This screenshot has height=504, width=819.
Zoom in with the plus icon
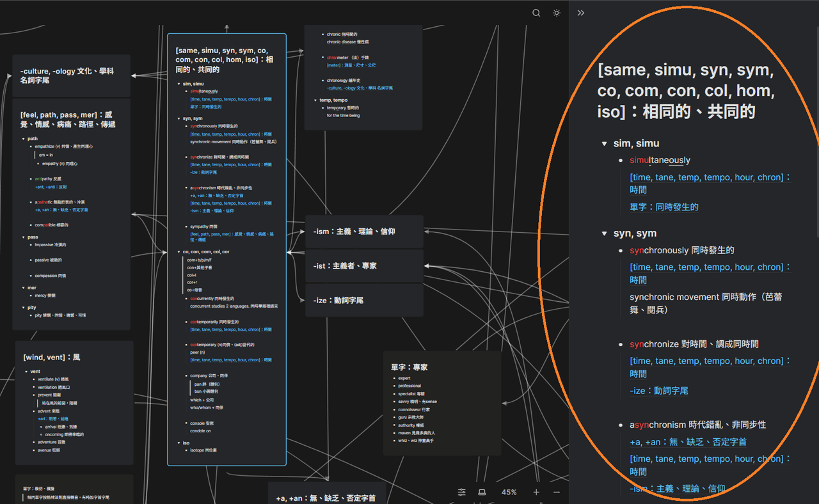point(536,492)
